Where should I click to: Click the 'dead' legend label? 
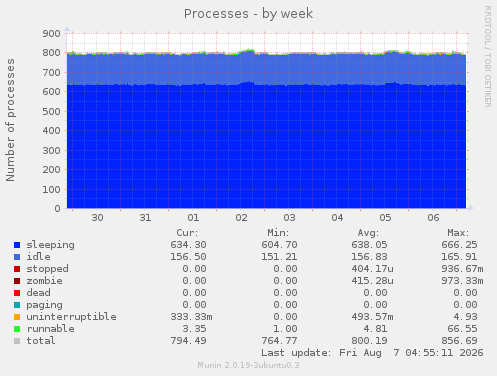click(x=38, y=293)
